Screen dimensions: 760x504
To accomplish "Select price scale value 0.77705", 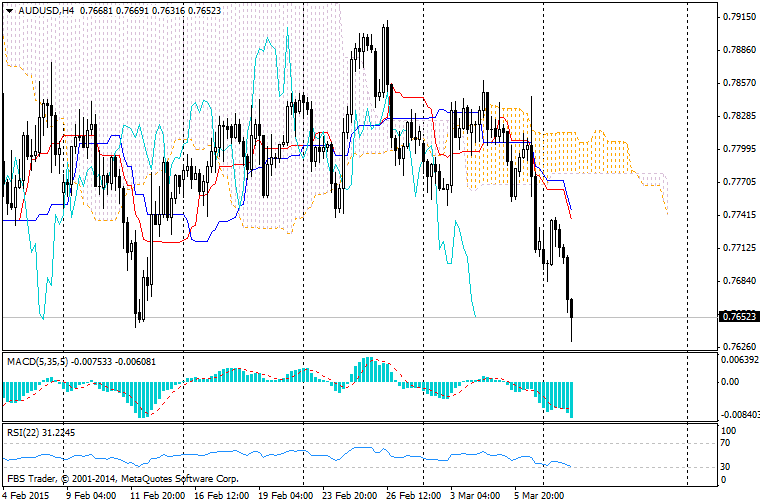I will [739, 181].
